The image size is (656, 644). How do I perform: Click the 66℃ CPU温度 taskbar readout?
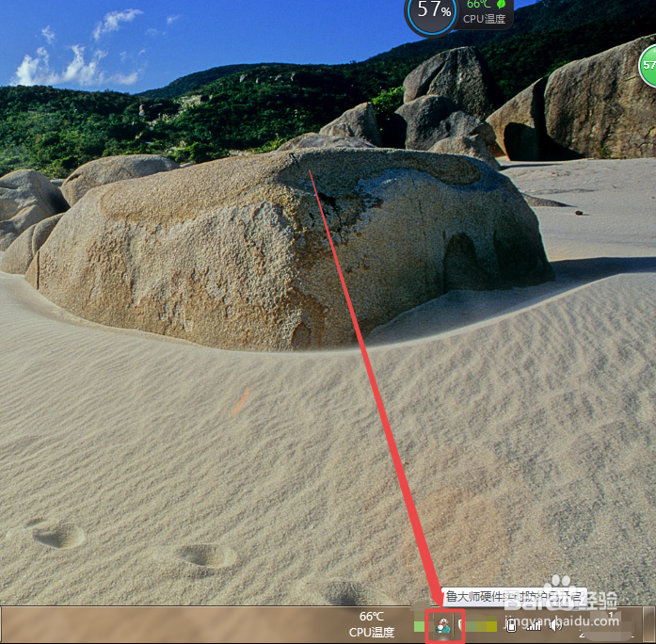pyautogui.click(x=372, y=624)
